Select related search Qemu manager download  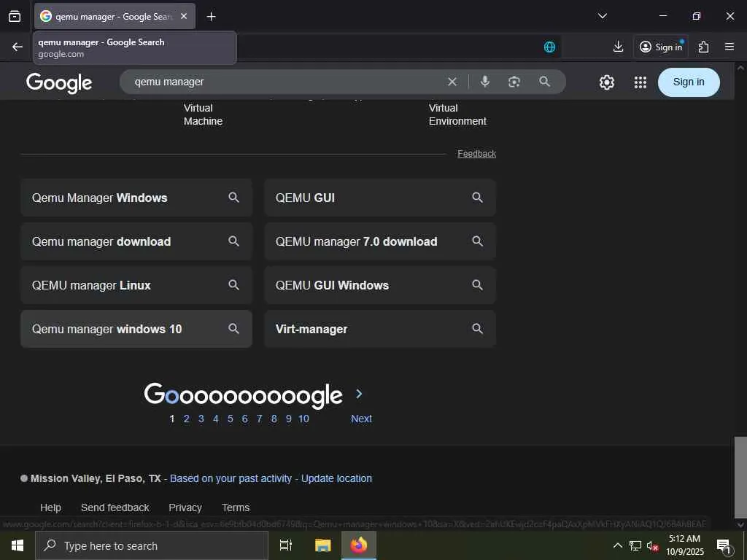[136, 241]
